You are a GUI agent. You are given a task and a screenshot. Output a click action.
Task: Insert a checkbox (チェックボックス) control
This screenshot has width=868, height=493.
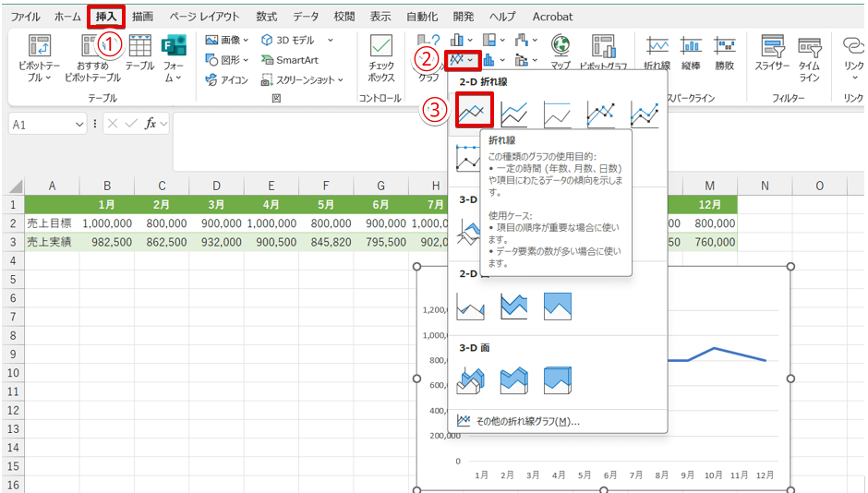click(x=381, y=55)
